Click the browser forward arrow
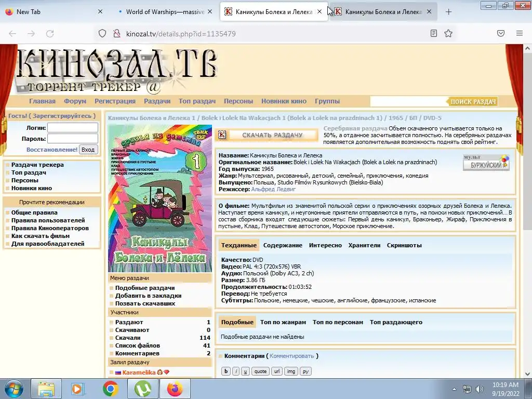This screenshot has height=399, width=532. (31, 34)
